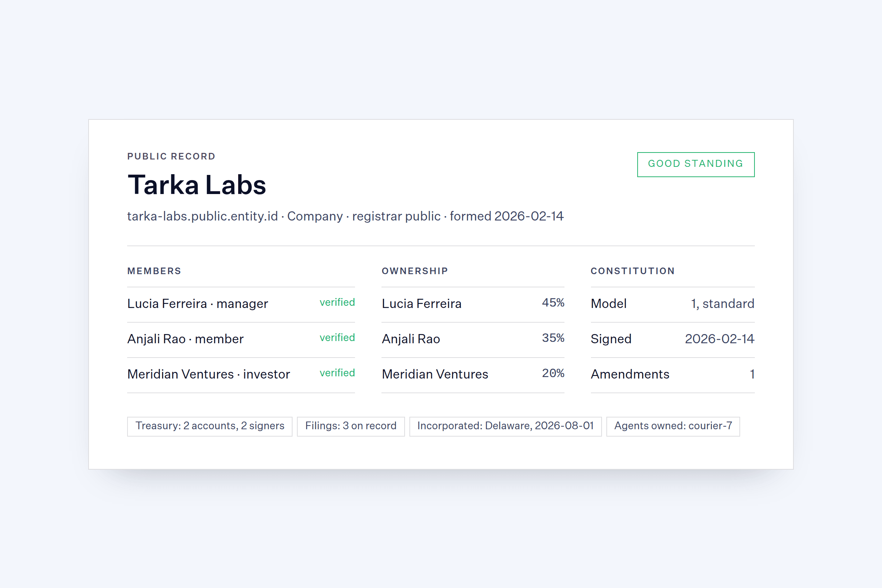Click verified status for Anjali Rao
The image size is (882, 588).
337,337
